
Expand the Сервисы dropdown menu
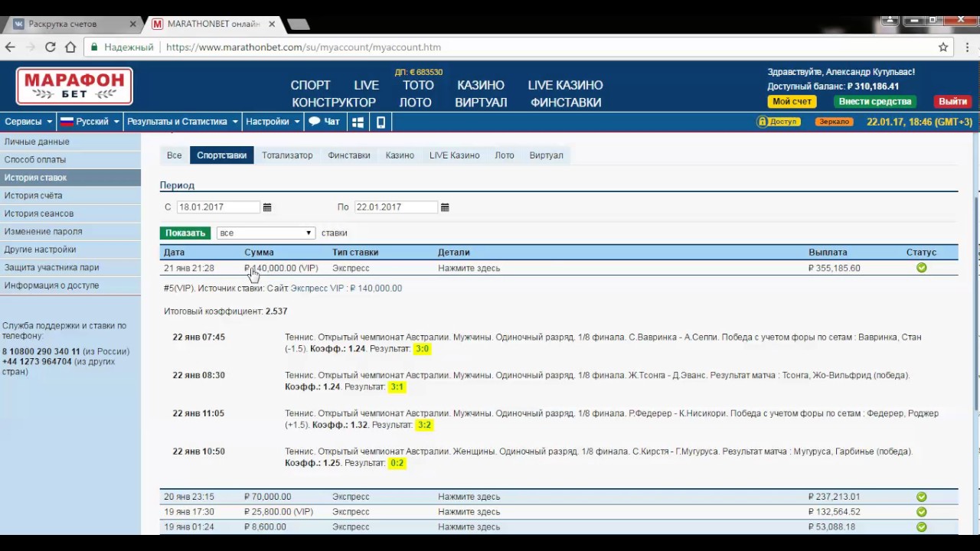(x=28, y=122)
